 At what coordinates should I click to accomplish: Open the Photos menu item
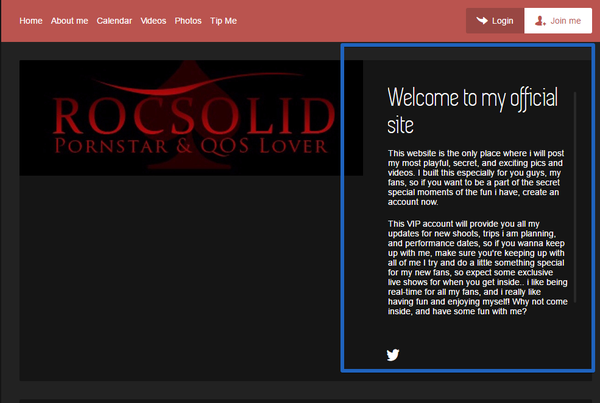click(x=188, y=21)
